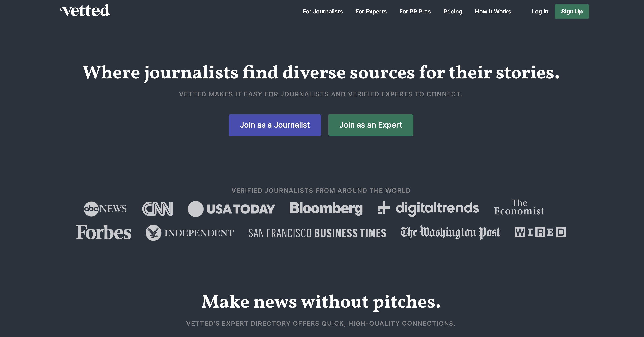Click the Sign Up button

click(x=572, y=12)
